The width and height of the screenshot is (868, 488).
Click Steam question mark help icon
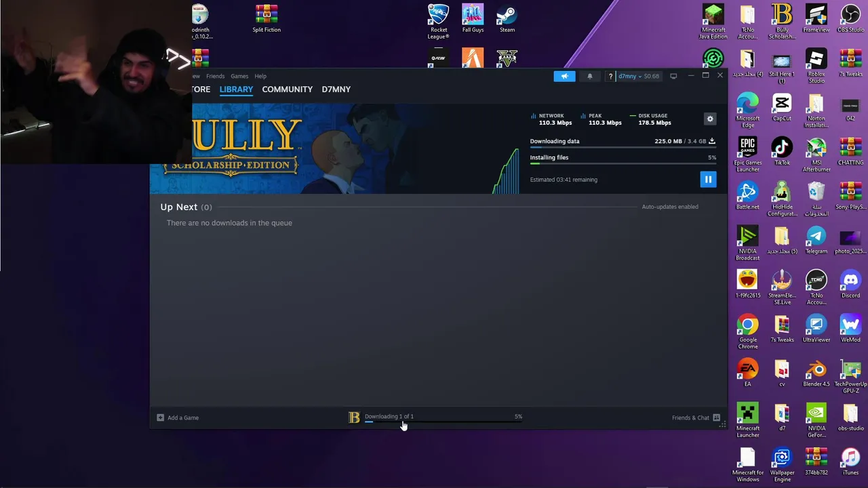tap(610, 76)
